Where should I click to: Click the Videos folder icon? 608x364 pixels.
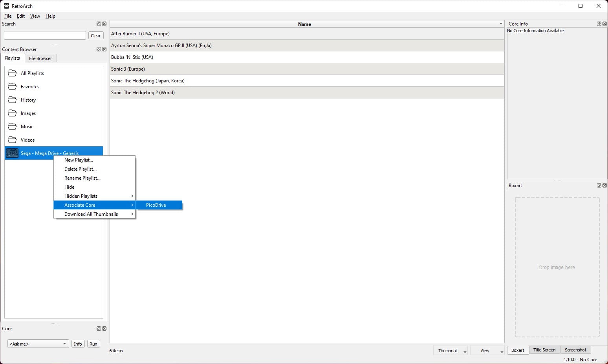click(13, 140)
